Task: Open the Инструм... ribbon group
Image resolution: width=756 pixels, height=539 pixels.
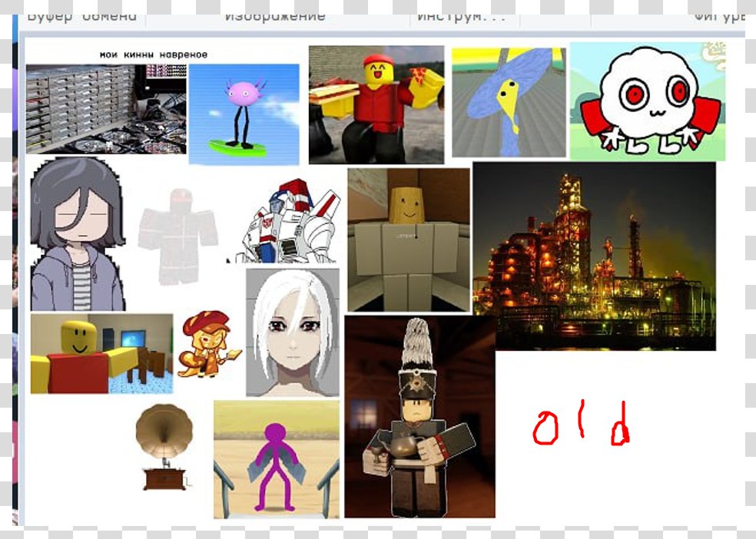Action: [462, 18]
